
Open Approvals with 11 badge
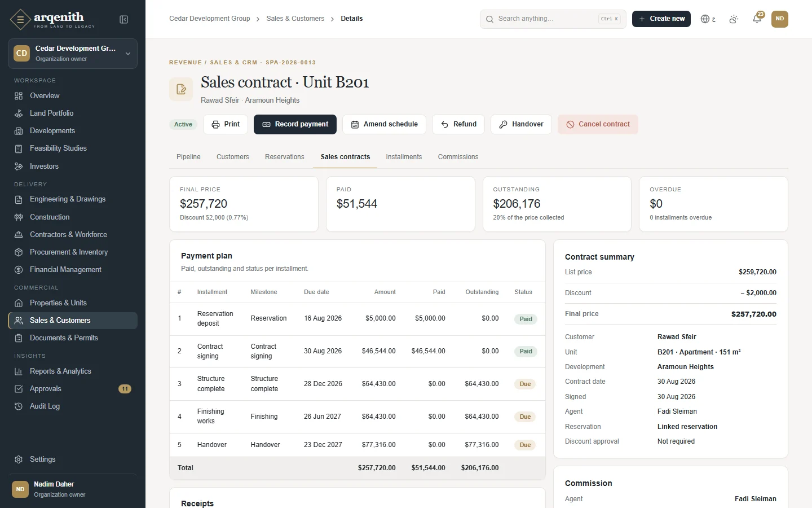[x=73, y=389]
